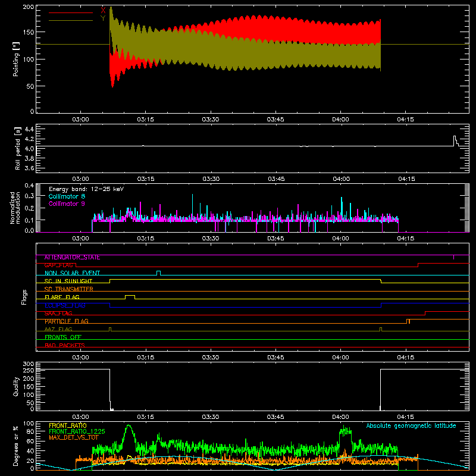
Task: Select the PARTICLE_FLAG label
Action: point(67,321)
